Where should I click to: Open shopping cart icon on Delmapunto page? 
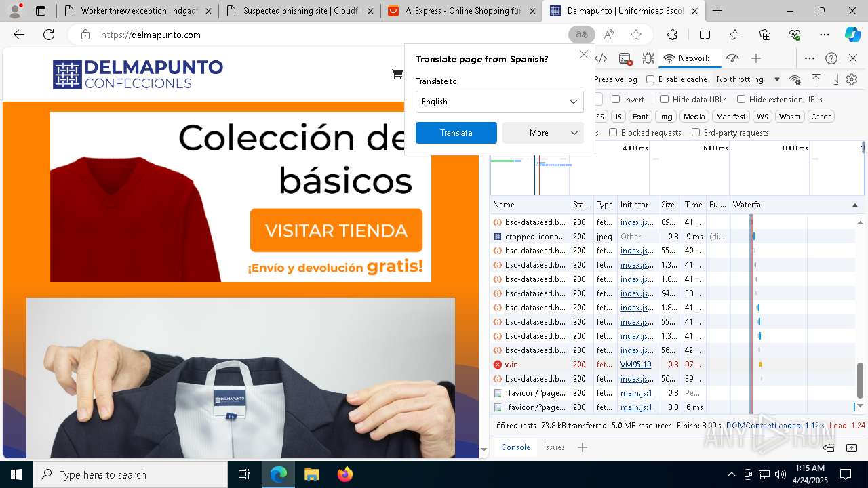397,74
